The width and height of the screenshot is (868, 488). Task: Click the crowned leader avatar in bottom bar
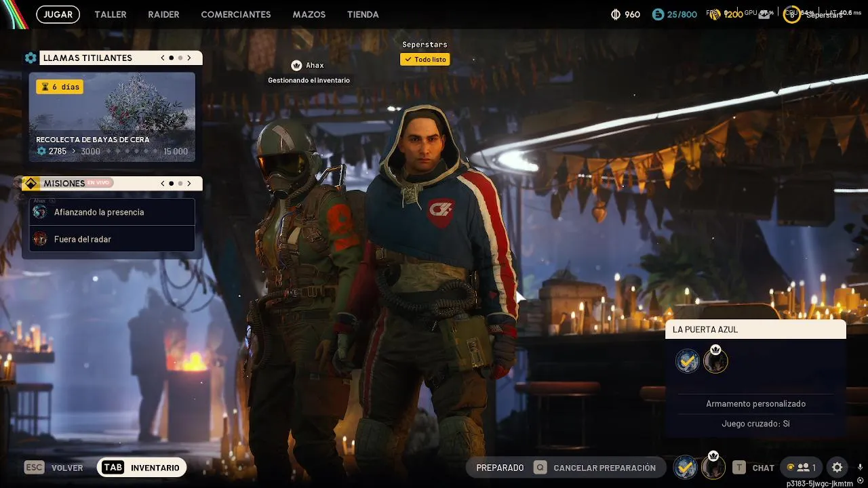click(x=713, y=467)
